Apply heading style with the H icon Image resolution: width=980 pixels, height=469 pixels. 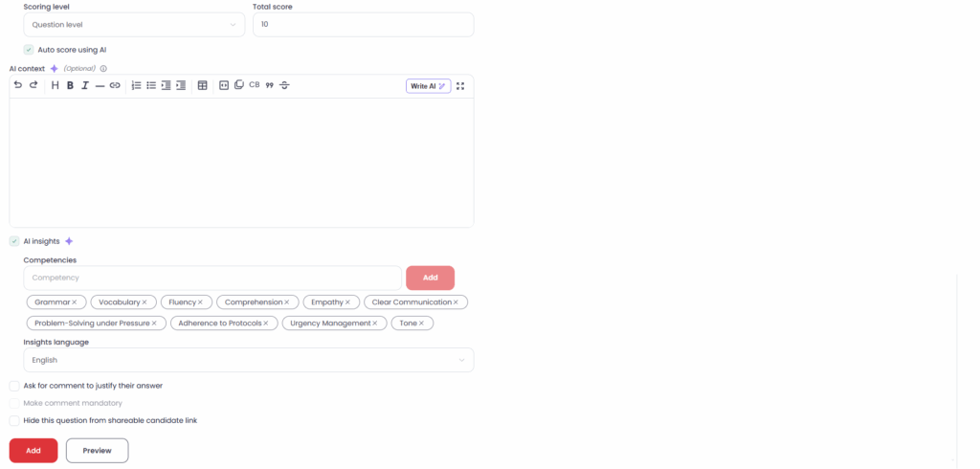tap(55, 86)
